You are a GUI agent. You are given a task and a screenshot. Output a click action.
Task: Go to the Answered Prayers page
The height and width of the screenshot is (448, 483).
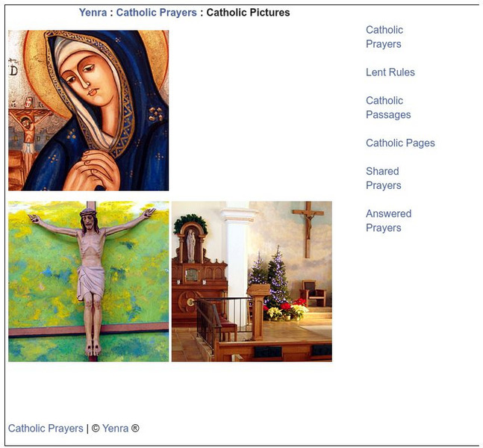[x=388, y=220]
